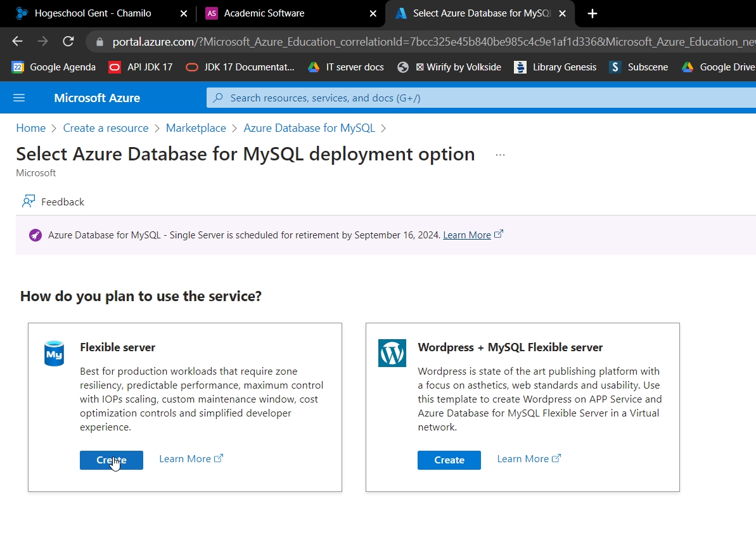Open API JDK 17 bookmark
756x549 pixels.
140,67
